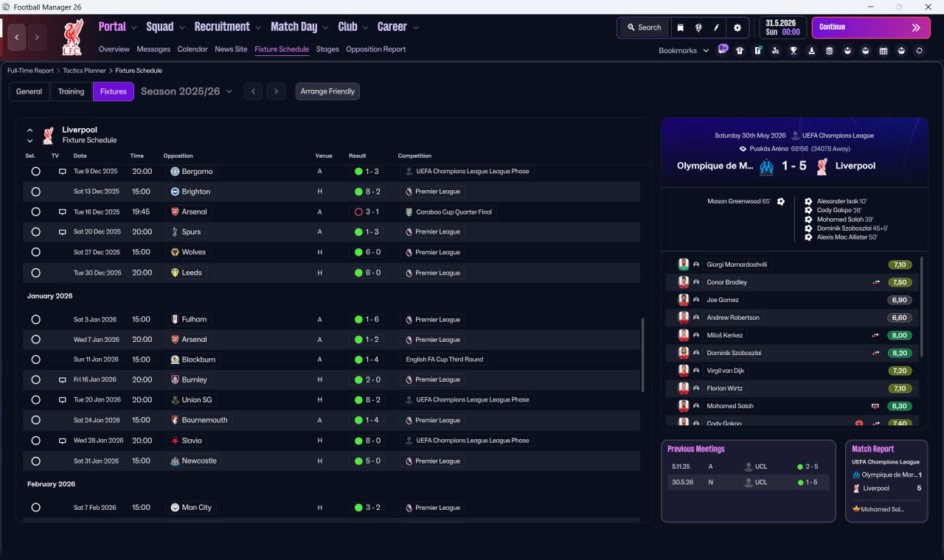Image resolution: width=944 pixels, height=560 pixels.
Task: Click TV icon for Bergamo fixture
Action: 63,172
